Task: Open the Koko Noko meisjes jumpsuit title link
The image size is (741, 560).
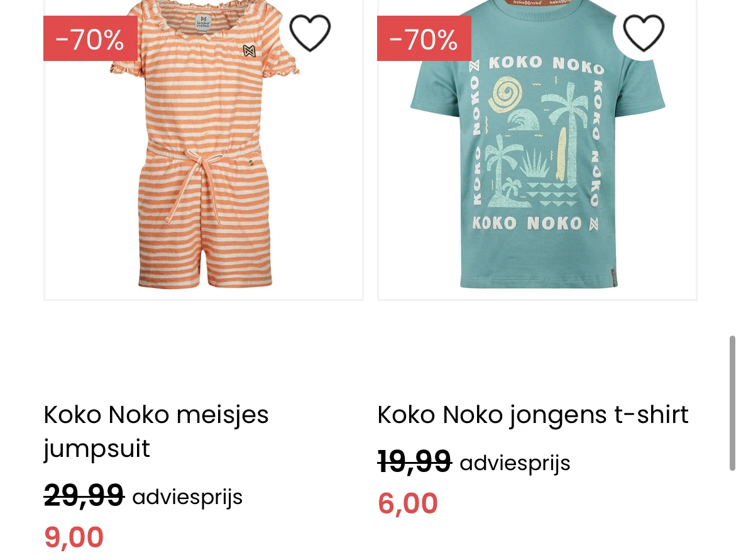Action: pos(156,431)
